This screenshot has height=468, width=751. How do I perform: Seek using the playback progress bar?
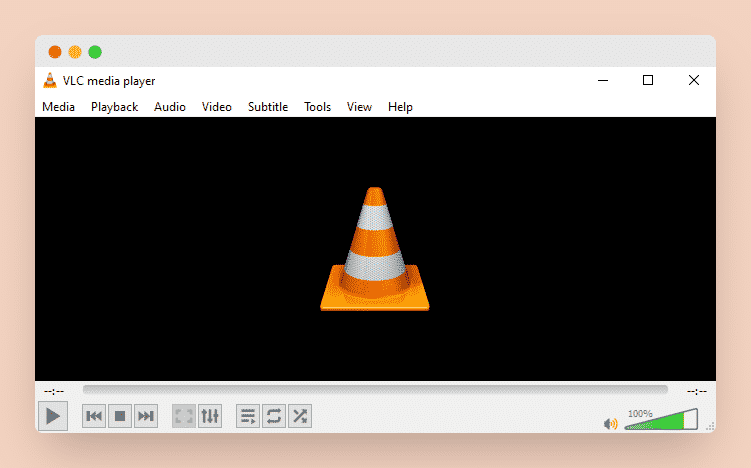pyautogui.click(x=375, y=390)
